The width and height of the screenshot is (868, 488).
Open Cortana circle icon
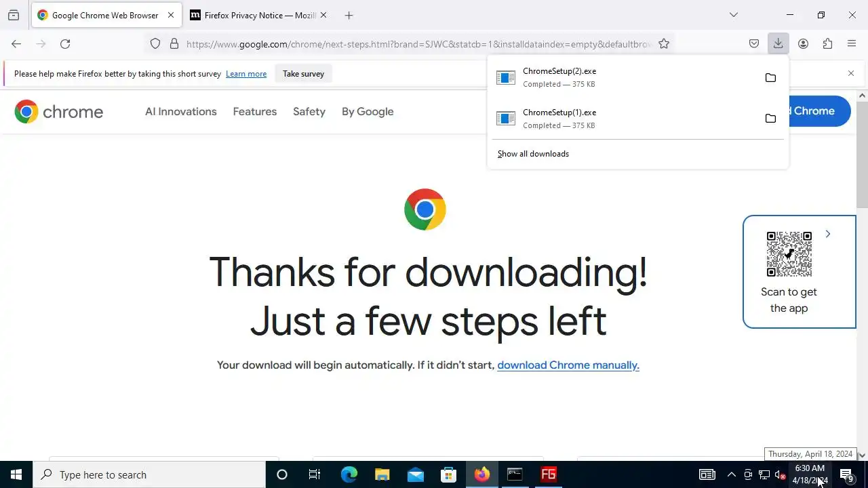(282, 474)
